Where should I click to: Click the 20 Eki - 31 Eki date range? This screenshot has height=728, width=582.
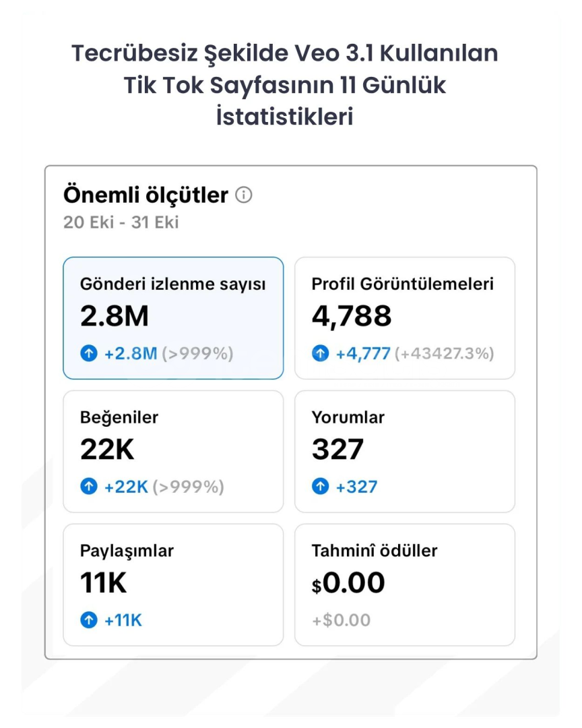pyautogui.click(x=121, y=222)
